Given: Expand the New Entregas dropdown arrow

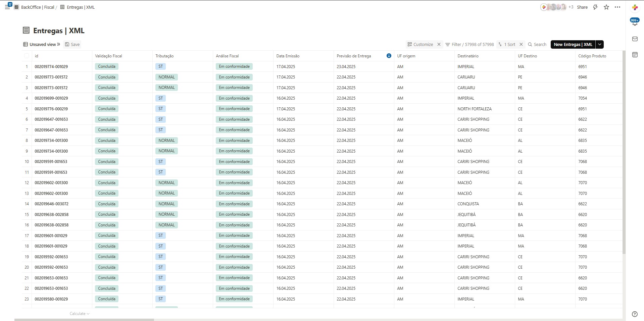Looking at the screenshot, I should point(600,44).
